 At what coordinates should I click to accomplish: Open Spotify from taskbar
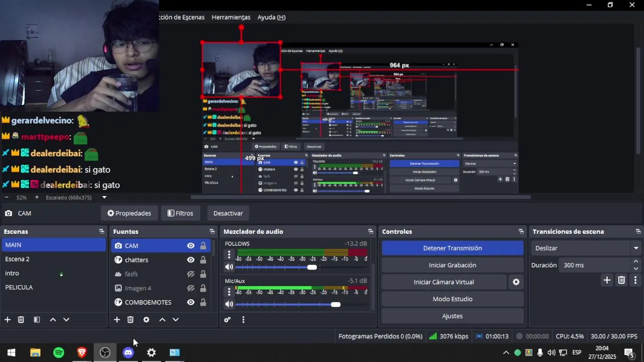coord(59,352)
